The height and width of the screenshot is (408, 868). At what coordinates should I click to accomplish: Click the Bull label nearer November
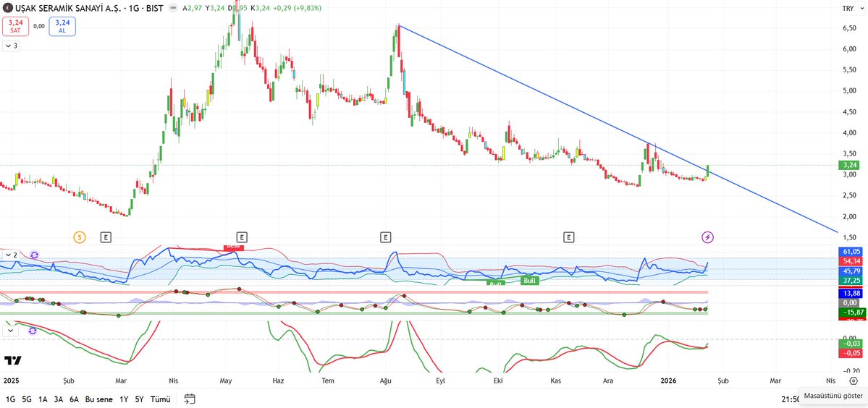[x=530, y=280]
